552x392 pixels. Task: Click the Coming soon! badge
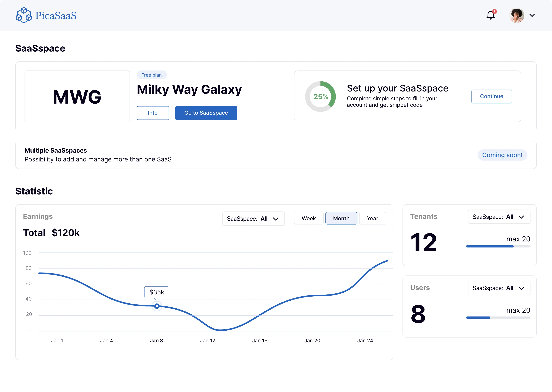coord(502,155)
